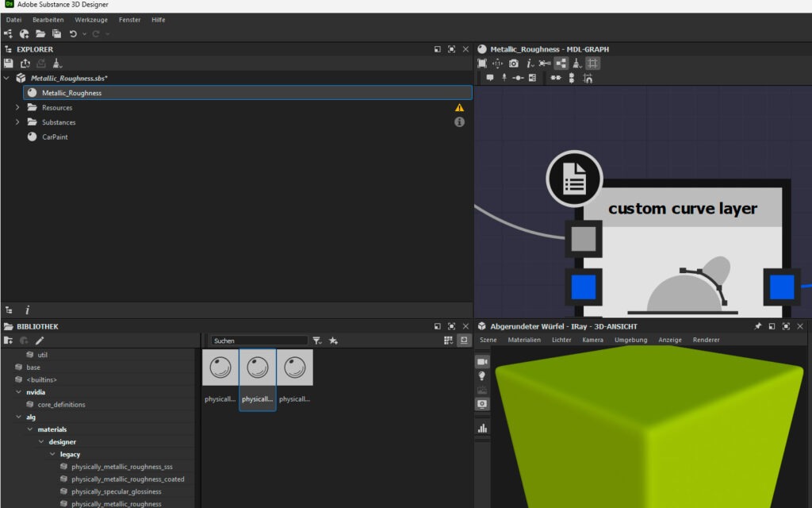This screenshot has width=812, height=508.
Task: Toggle the graph grid display button
Action: point(592,63)
